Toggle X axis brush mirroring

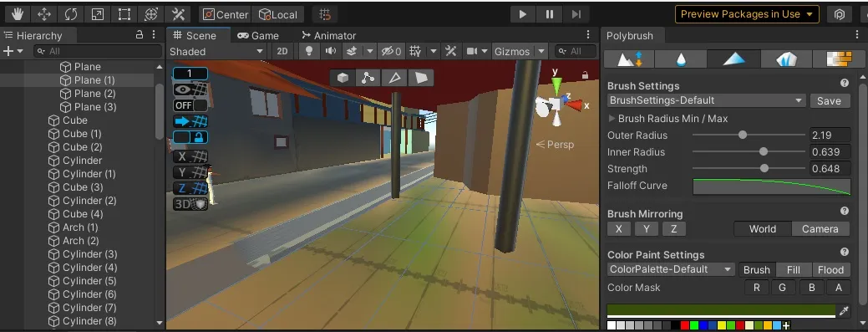click(619, 229)
